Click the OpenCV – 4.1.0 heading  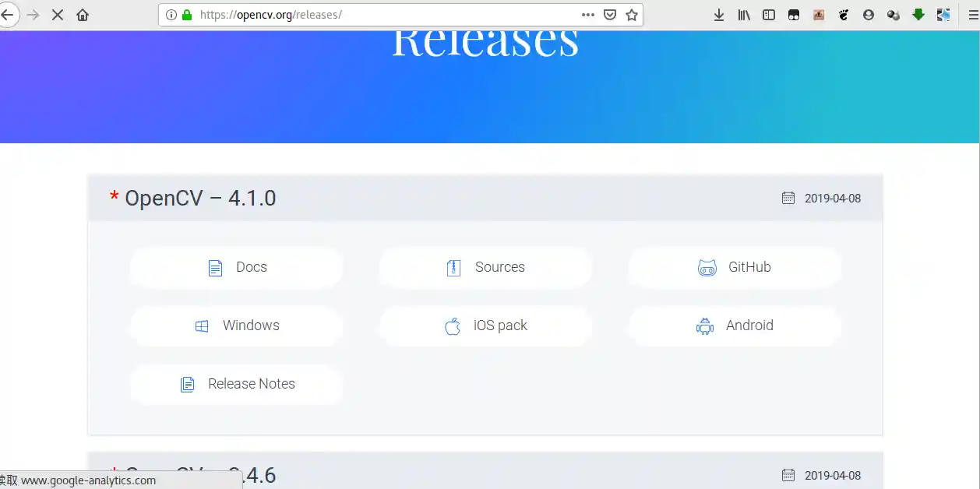pyautogui.click(x=200, y=198)
